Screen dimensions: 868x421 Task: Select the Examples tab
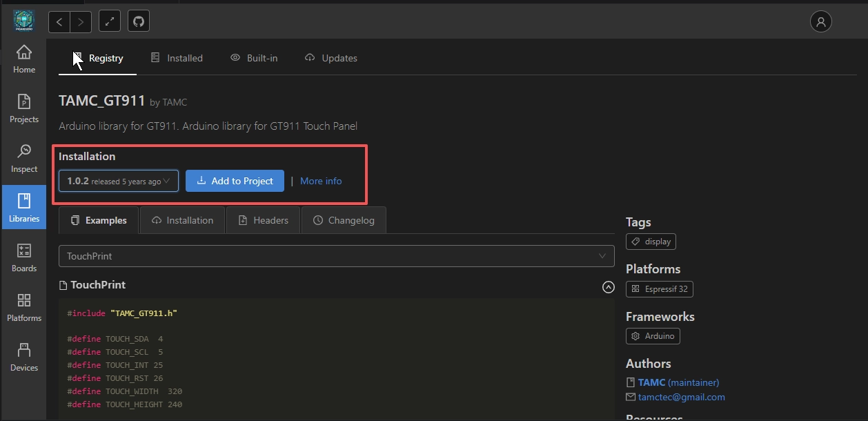99,220
